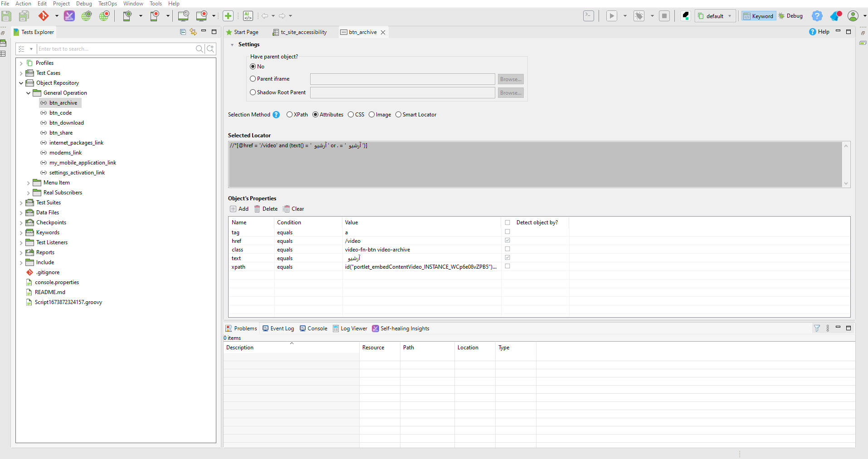This screenshot has height=459, width=868.
Task: Click the Add property button
Action: tap(239, 209)
